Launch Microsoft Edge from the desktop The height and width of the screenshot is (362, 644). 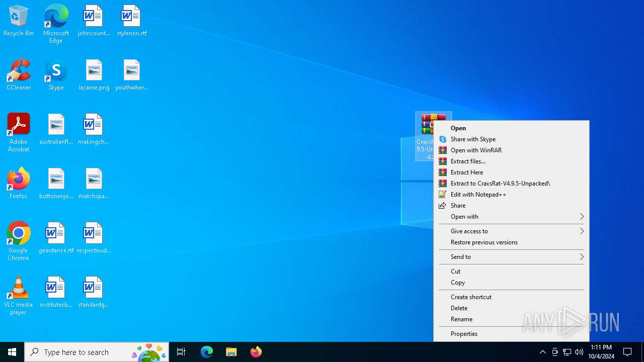coord(56,24)
